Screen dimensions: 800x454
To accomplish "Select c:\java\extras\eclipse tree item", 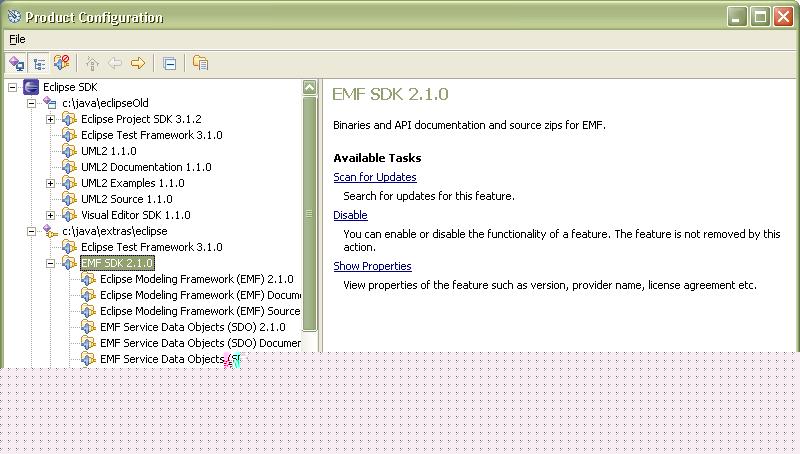I will (x=115, y=231).
